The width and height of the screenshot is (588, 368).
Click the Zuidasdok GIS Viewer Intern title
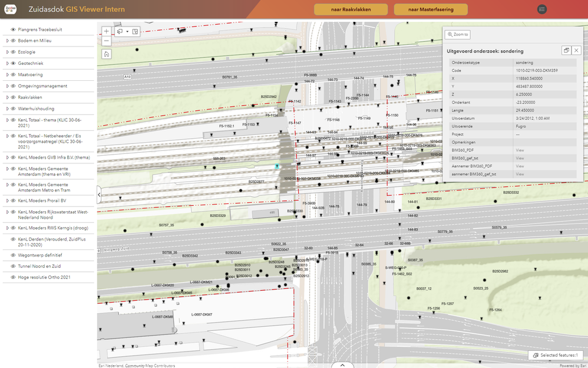click(77, 9)
